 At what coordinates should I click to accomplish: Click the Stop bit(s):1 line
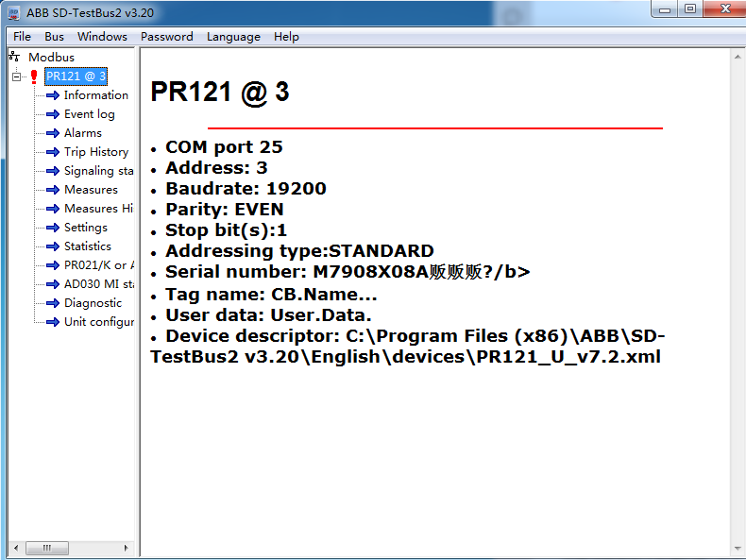227,230
